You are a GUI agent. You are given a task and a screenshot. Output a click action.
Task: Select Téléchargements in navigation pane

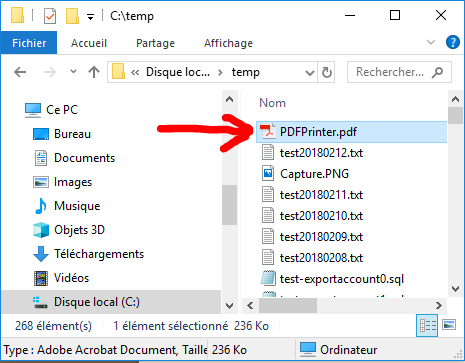tap(99, 254)
